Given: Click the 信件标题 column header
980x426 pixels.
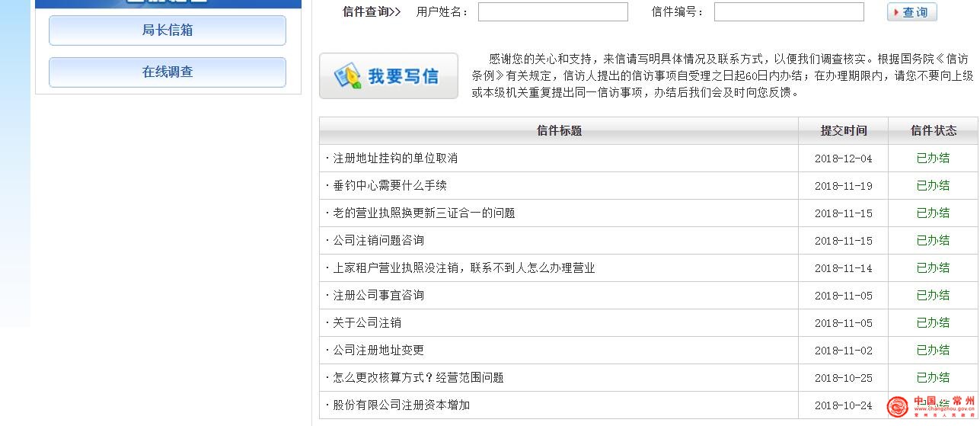Looking at the screenshot, I should [x=559, y=130].
